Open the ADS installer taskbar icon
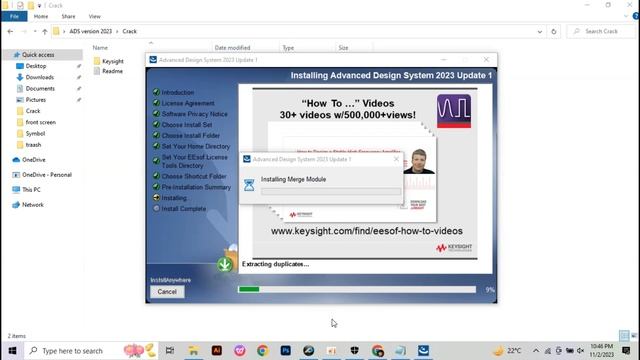The height and width of the screenshot is (360, 640). [423, 351]
